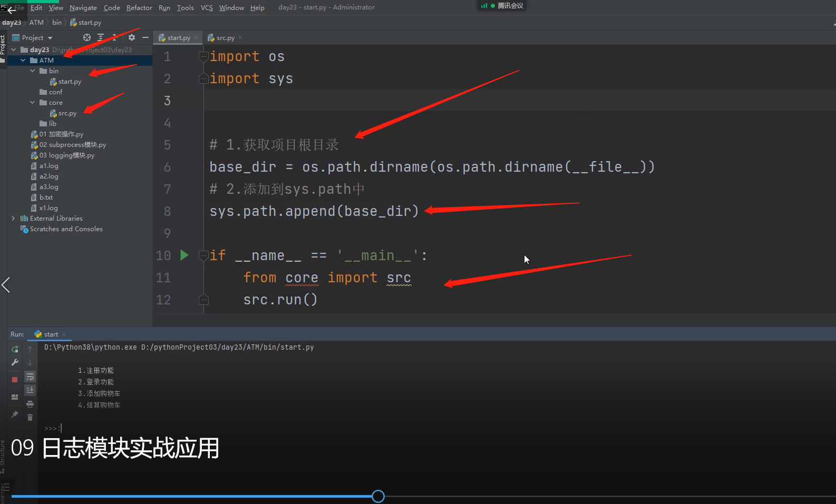836x504 pixels.
Task: Expand External Libraries node
Action: 14,218
